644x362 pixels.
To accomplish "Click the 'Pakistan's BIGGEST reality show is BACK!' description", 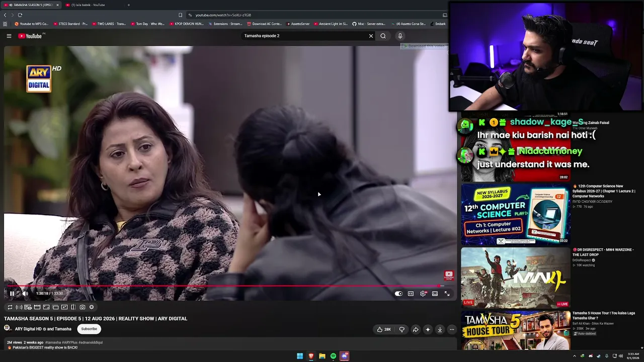I will pyautogui.click(x=42, y=347).
